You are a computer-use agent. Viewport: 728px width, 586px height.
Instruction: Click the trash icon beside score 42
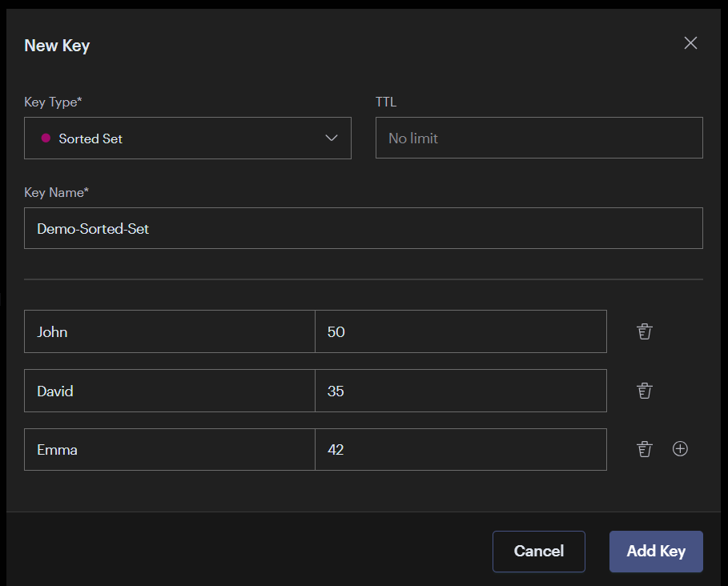click(645, 449)
